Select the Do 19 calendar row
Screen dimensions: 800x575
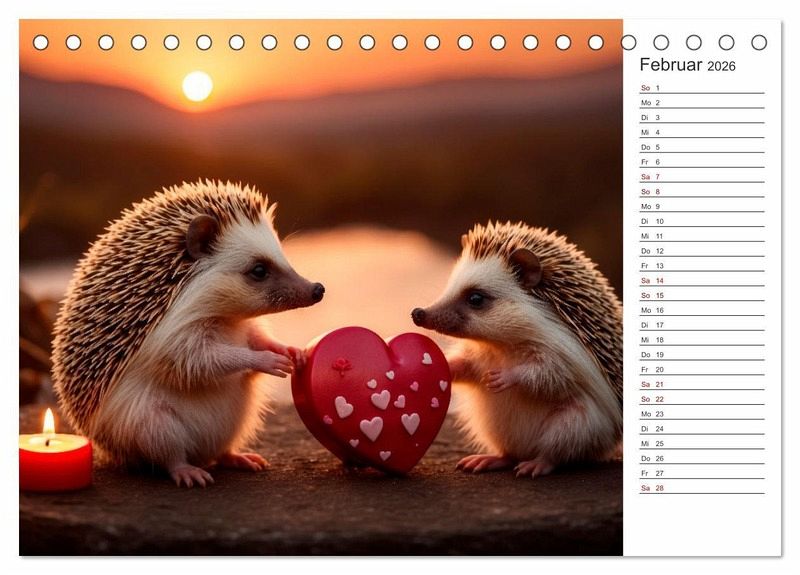click(702, 354)
